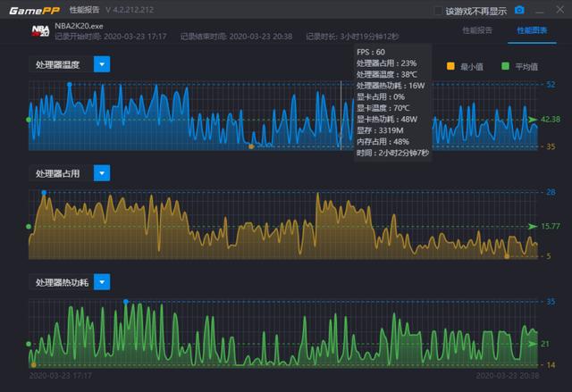
Task: Click the V 4.2.212.212 version text
Action: point(130,10)
